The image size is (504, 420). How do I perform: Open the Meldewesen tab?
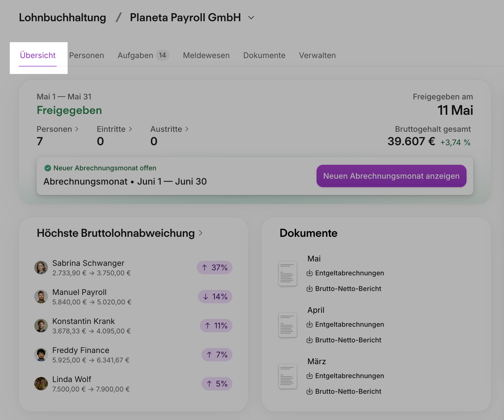(x=206, y=55)
